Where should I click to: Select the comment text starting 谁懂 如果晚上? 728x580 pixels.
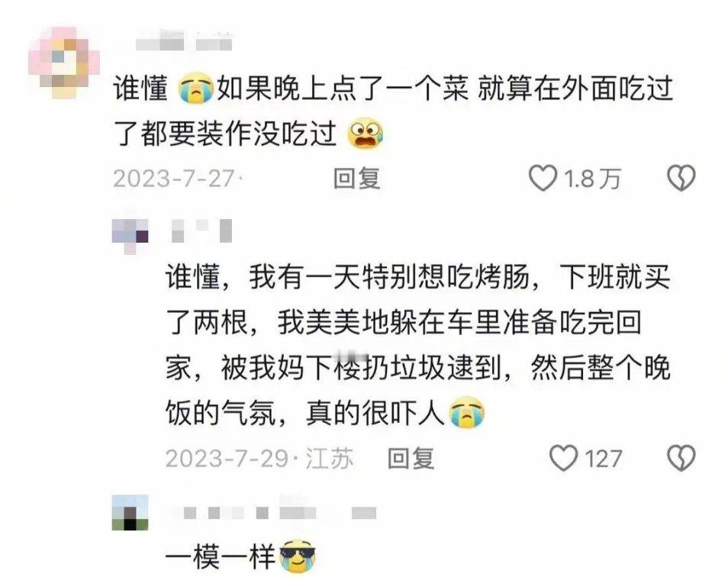click(393, 111)
